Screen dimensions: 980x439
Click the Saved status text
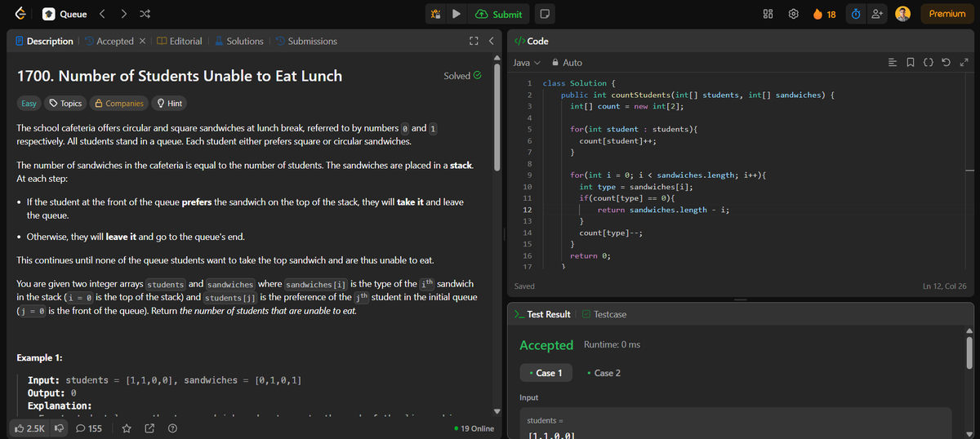point(524,286)
